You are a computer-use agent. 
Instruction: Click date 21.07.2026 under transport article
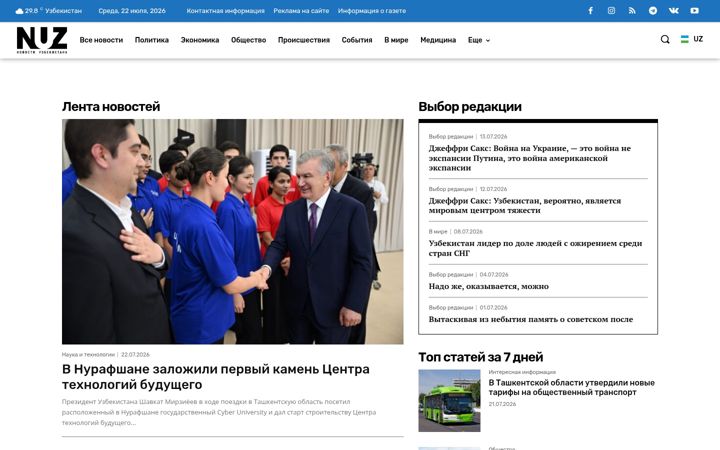502,404
